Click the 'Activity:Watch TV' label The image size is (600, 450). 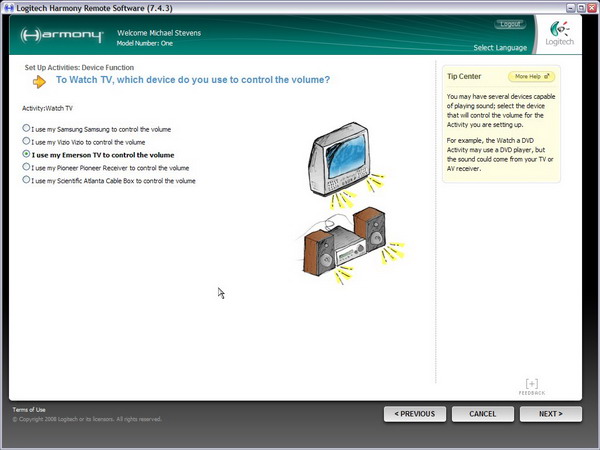pyautogui.click(x=47, y=108)
